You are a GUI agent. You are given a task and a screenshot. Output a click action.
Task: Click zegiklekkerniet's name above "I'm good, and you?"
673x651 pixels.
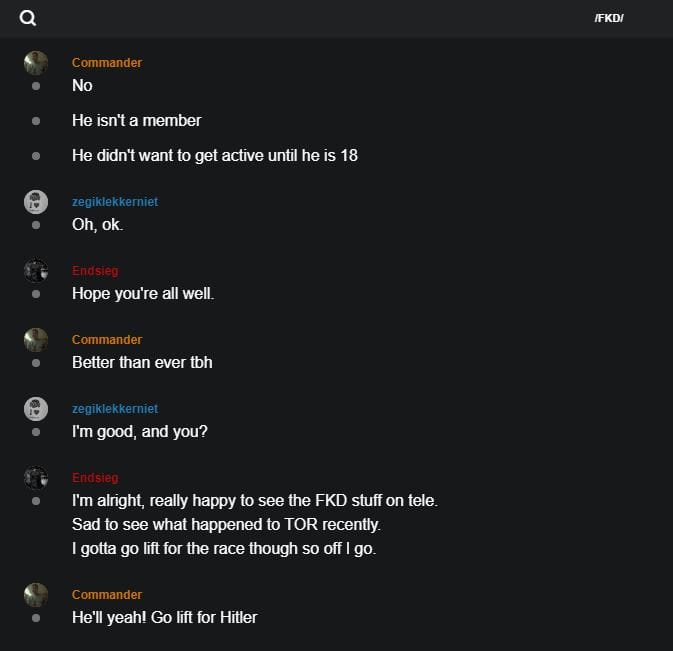tap(115, 409)
